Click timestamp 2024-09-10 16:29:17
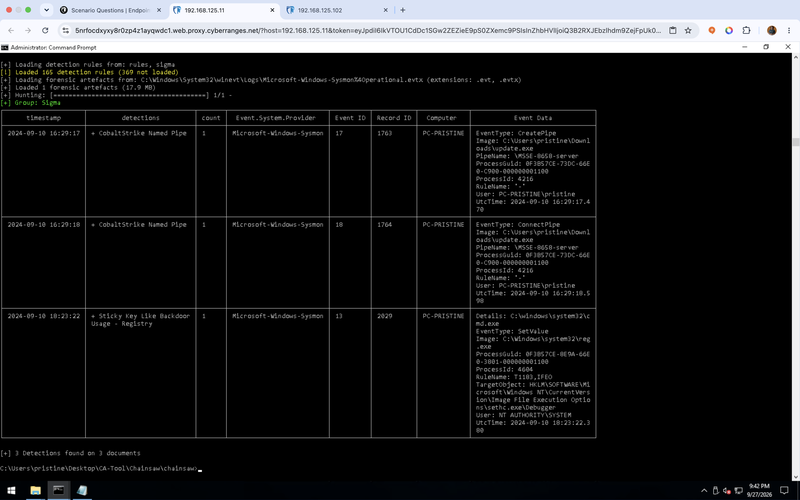This screenshot has height=500, width=800. tap(43, 133)
